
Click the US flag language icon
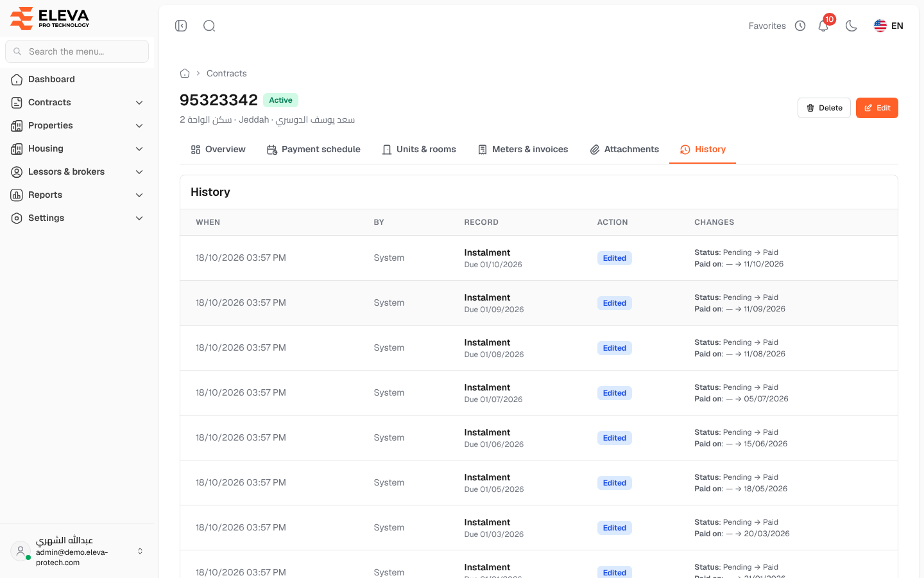(880, 26)
